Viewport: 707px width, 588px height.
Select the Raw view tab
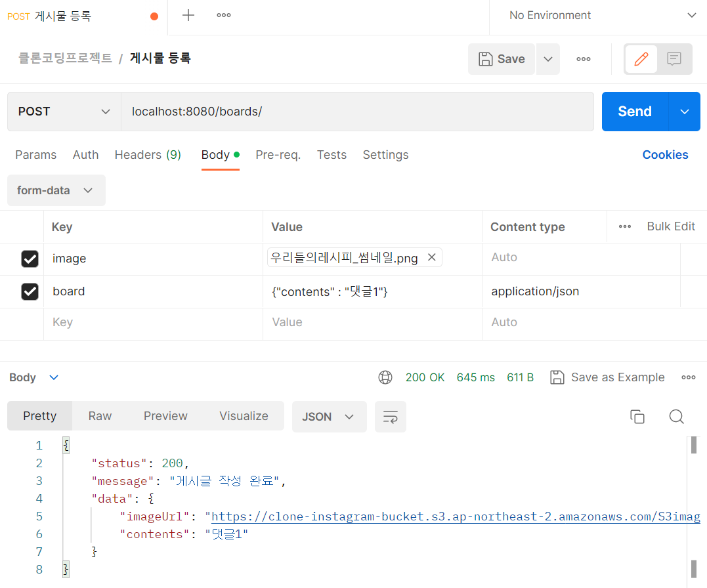[100, 416]
